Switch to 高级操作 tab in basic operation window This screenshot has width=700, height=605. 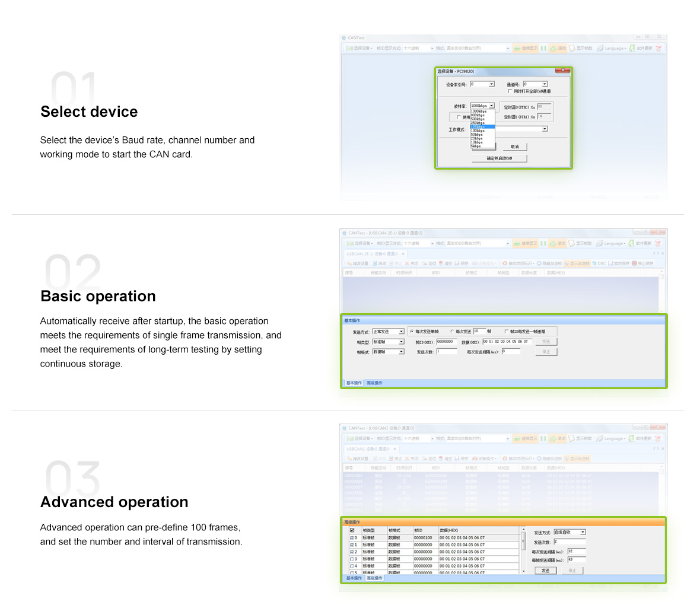tap(374, 383)
